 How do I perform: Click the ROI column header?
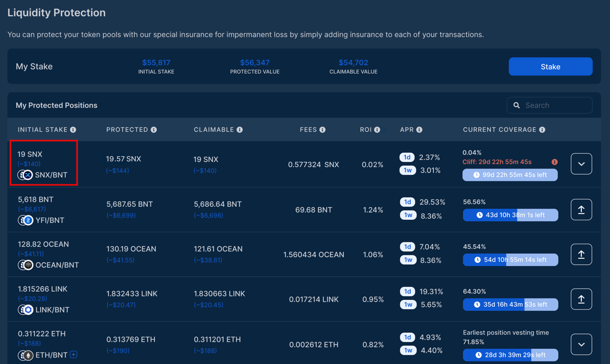click(366, 130)
